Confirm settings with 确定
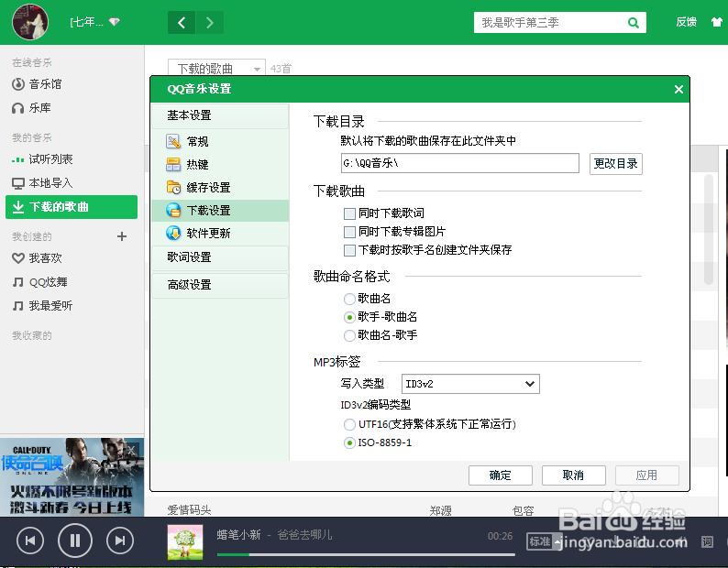This screenshot has height=568, width=728. tap(501, 475)
